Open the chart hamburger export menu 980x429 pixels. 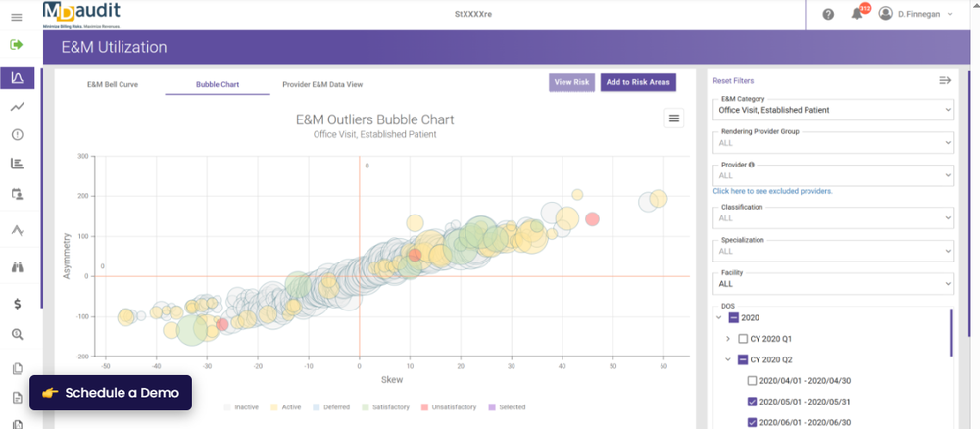click(673, 119)
